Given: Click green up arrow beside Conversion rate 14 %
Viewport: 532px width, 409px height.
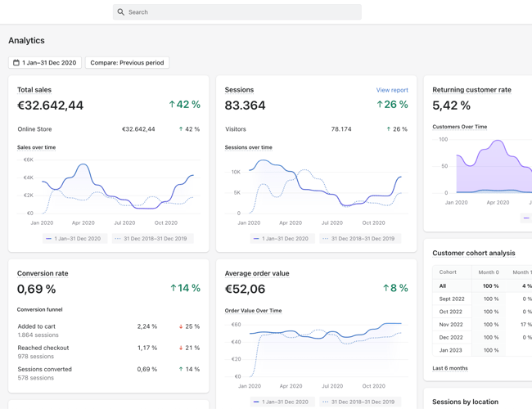Looking at the screenshot, I should pyautogui.click(x=174, y=288).
